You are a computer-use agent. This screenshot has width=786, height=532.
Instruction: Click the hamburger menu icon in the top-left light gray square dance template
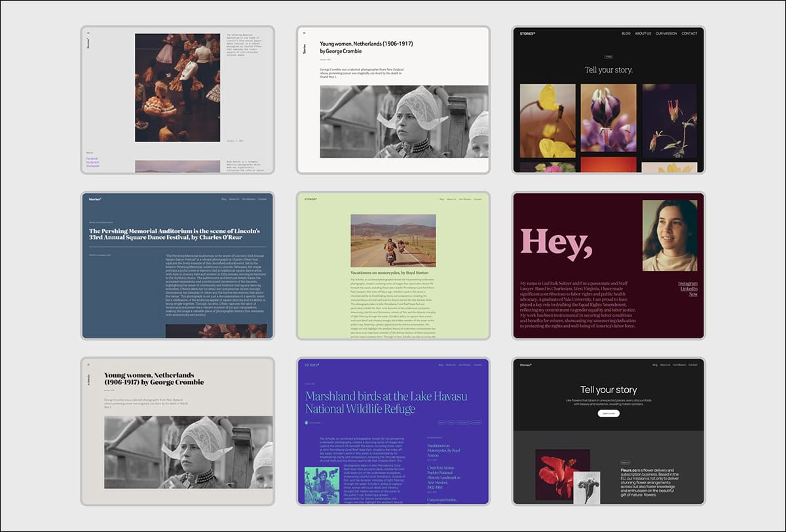88,32
